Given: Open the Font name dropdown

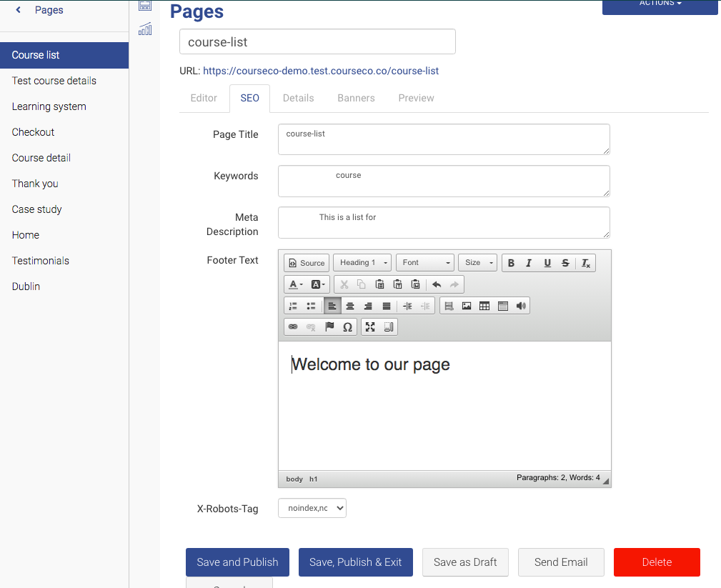Looking at the screenshot, I should [x=426, y=263].
